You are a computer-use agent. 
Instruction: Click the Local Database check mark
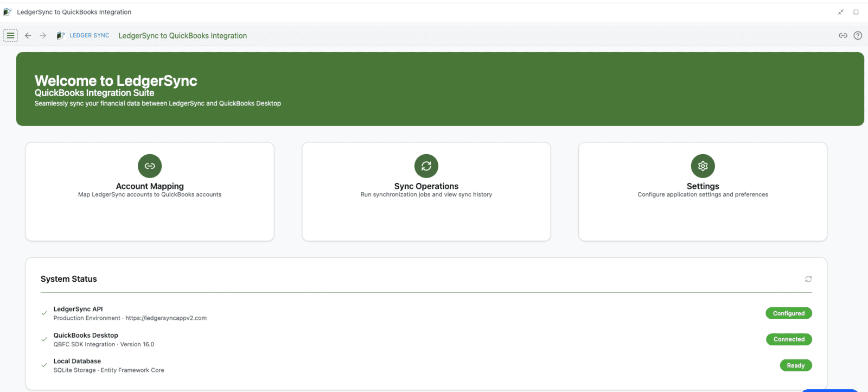(44, 365)
